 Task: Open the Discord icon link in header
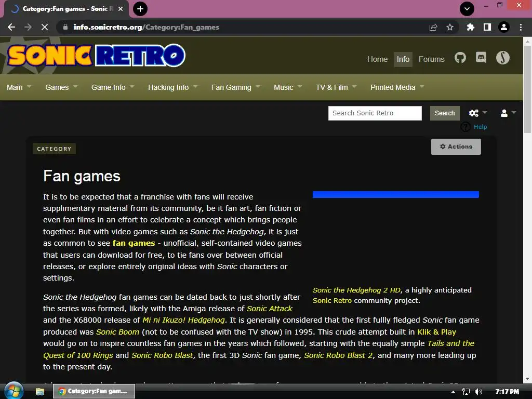[x=481, y=58]
